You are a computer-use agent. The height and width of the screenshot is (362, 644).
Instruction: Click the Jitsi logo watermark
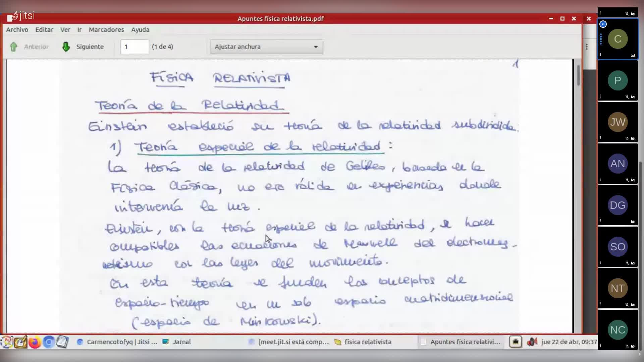pyautogui.click(x=23, y=16)
